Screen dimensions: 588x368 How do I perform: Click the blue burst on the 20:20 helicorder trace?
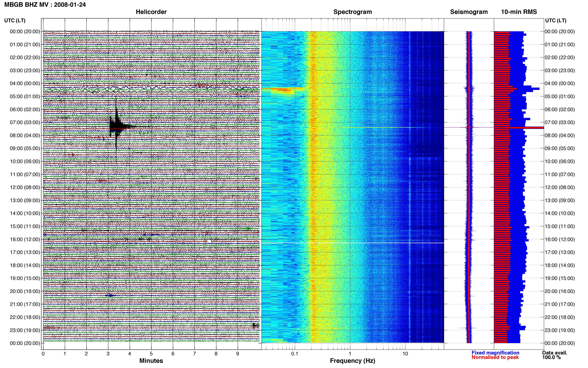click(x=110, y=295)
